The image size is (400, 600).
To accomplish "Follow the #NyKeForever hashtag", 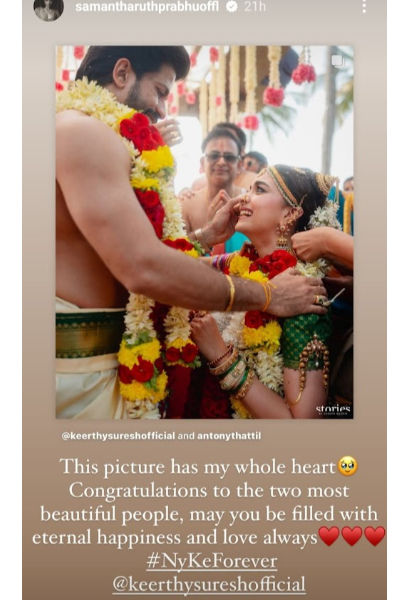I will pos(212,561).
